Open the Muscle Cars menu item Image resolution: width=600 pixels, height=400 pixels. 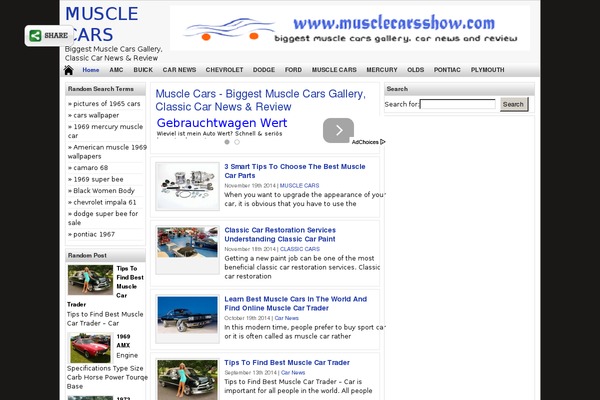pos(334,70)
